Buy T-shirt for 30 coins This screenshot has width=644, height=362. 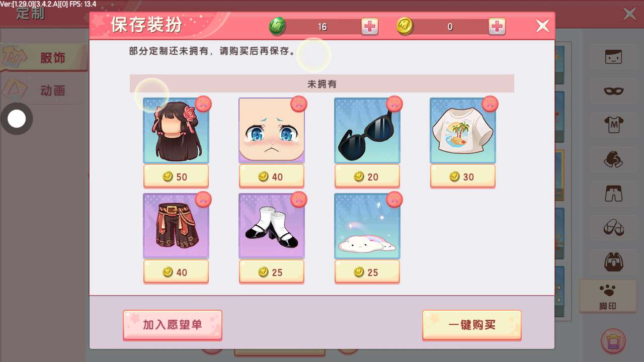[x=463, y=176]
